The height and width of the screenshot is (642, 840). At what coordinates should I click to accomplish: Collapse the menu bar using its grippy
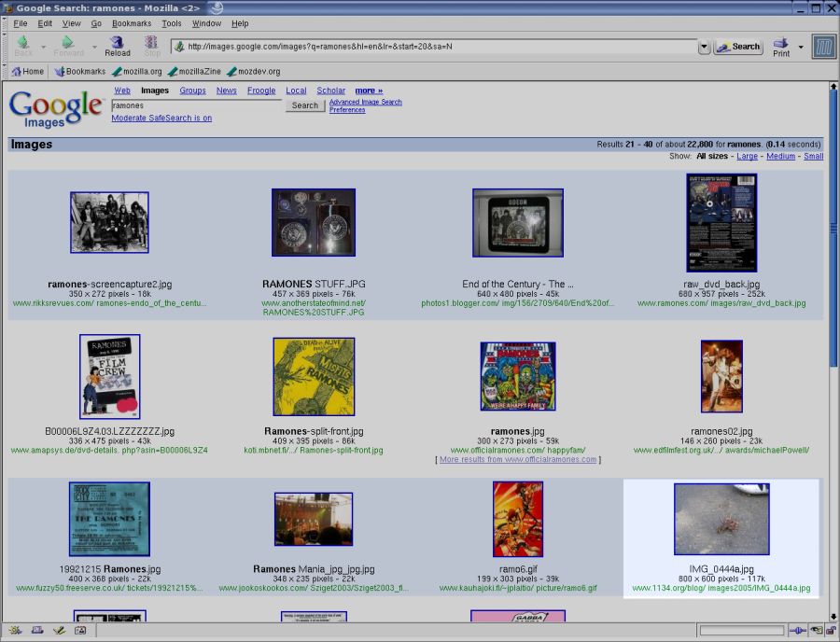click(x=5, y=23)
